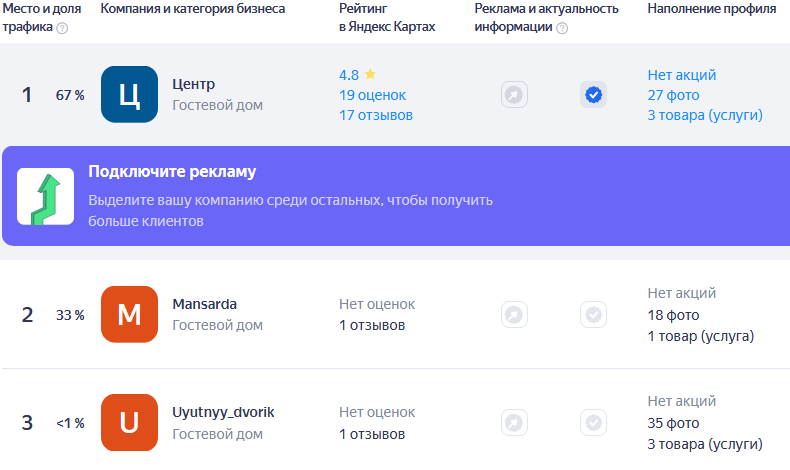Click banner text 'Выделите вашу компанию среди остальных'
This screenshot has width=790, height=470.
pyautogui.click(x=235, y=200)
